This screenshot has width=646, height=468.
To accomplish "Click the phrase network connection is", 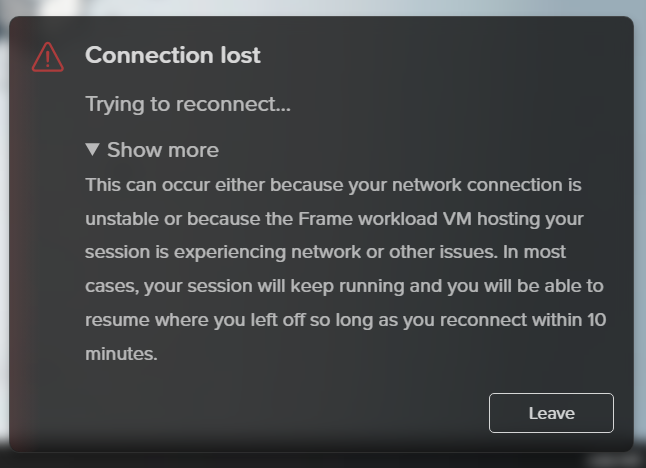I will pyautogui.click(x=485, y=186).
